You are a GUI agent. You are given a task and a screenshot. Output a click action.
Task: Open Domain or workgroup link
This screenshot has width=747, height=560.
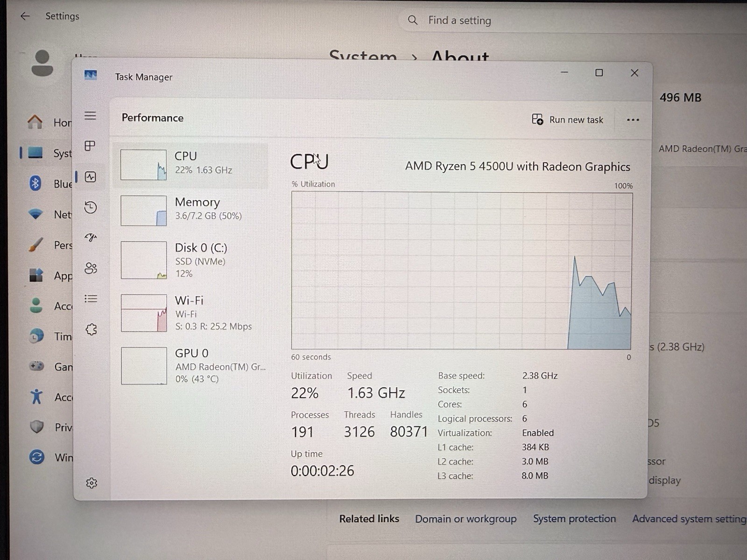pos(465,519)
